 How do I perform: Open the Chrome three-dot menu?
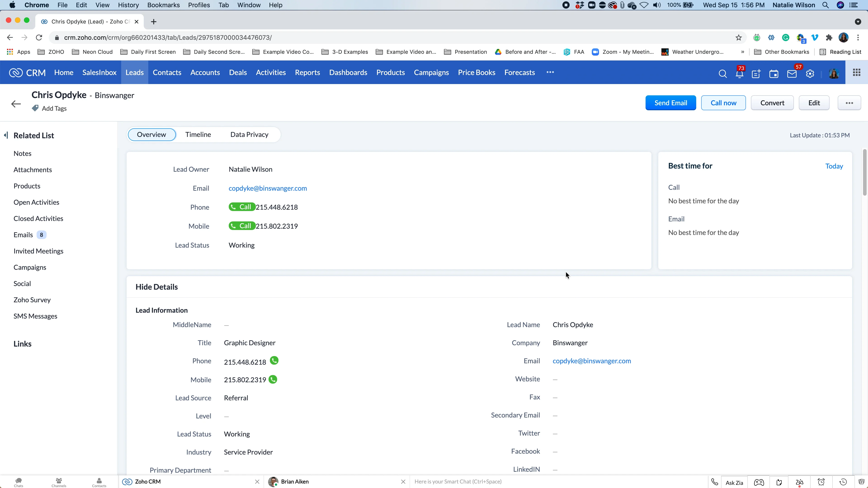(858, 37)
